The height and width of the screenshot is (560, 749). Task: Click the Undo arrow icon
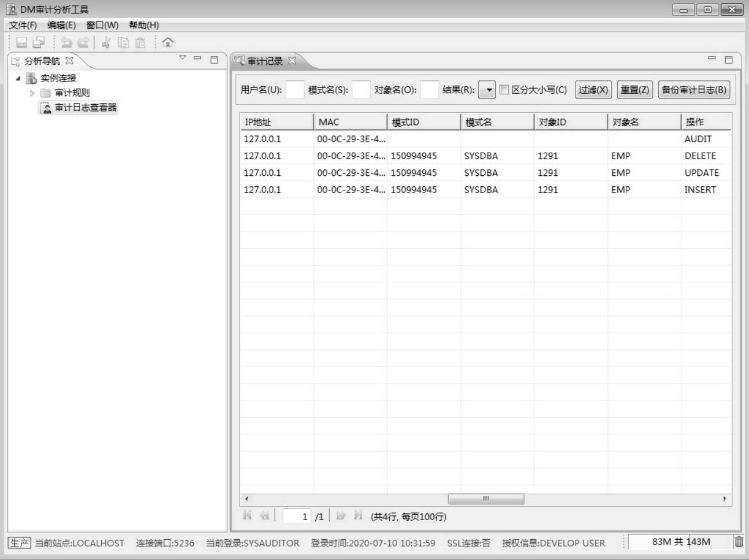[67, 42]
